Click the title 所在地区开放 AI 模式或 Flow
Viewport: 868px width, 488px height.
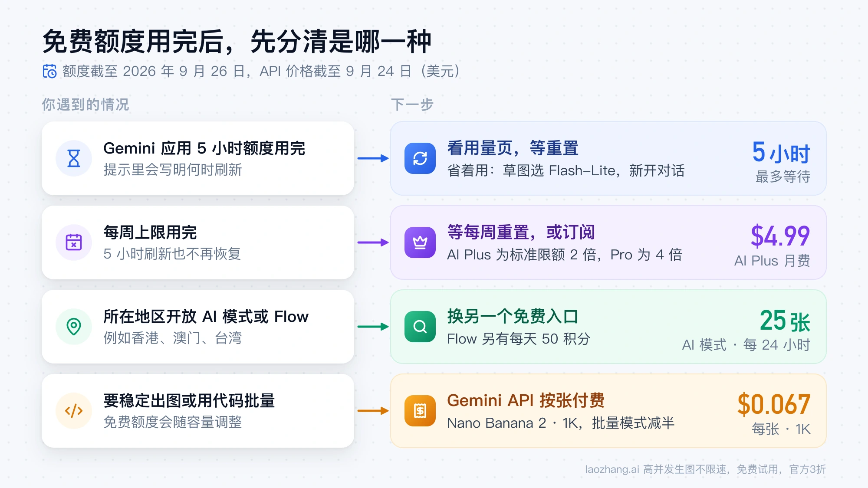pyautogui.click(x=206, y=317)
